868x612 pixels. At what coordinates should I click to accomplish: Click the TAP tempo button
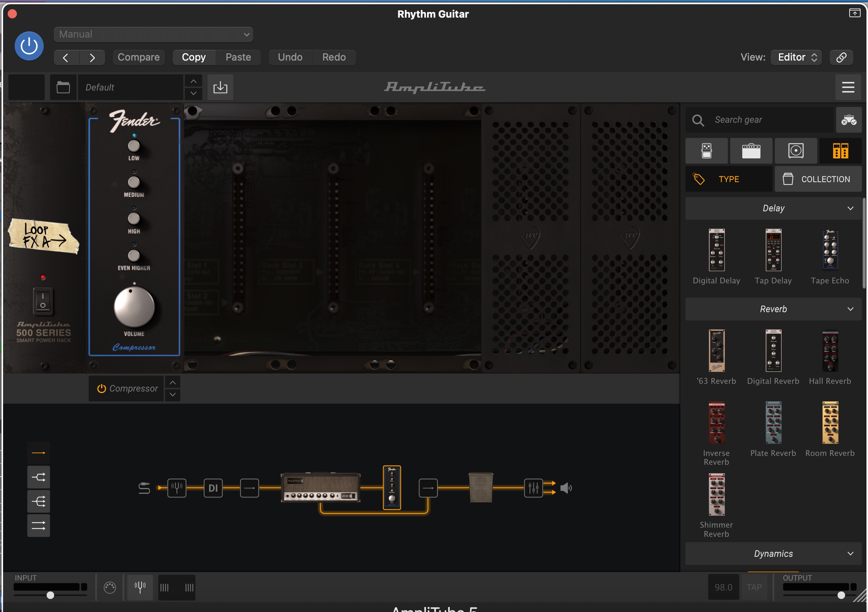pos(754,587)
